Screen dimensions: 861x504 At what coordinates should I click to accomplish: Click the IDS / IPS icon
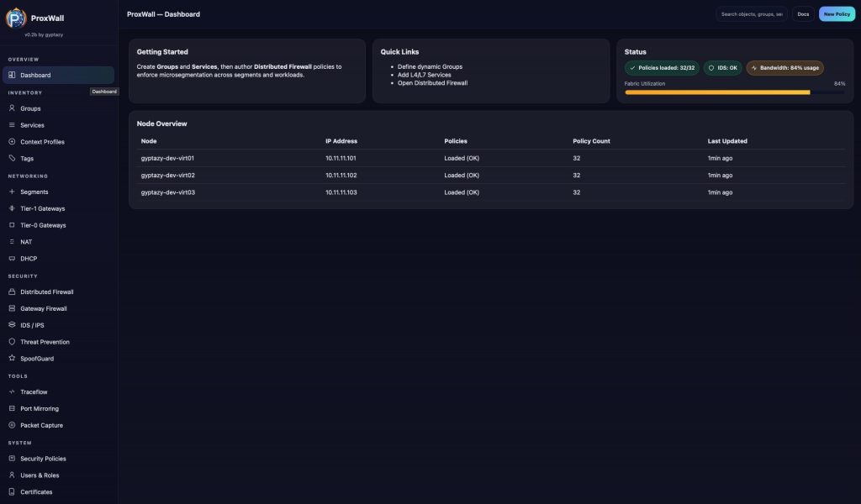click(x=11, y=324)
